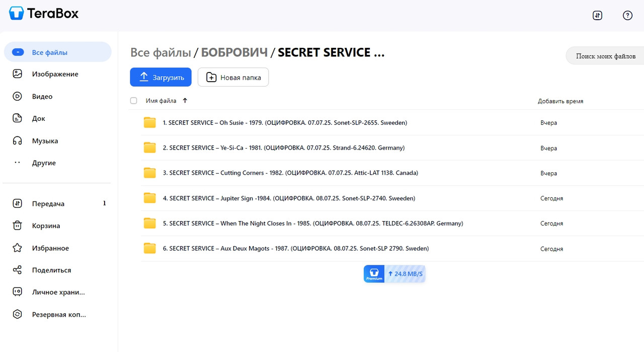Open the help question mark icon
Screen dimensions: 644x352
627,15
